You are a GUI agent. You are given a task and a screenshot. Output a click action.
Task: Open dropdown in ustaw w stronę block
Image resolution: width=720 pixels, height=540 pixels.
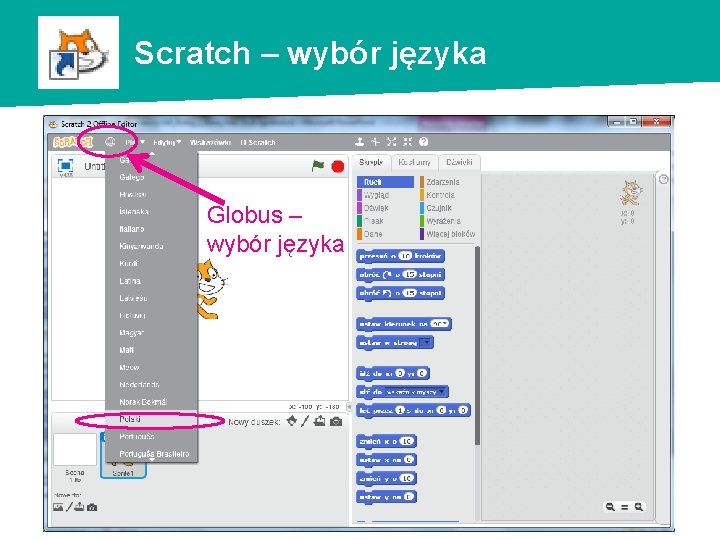[x=426, y=343]
